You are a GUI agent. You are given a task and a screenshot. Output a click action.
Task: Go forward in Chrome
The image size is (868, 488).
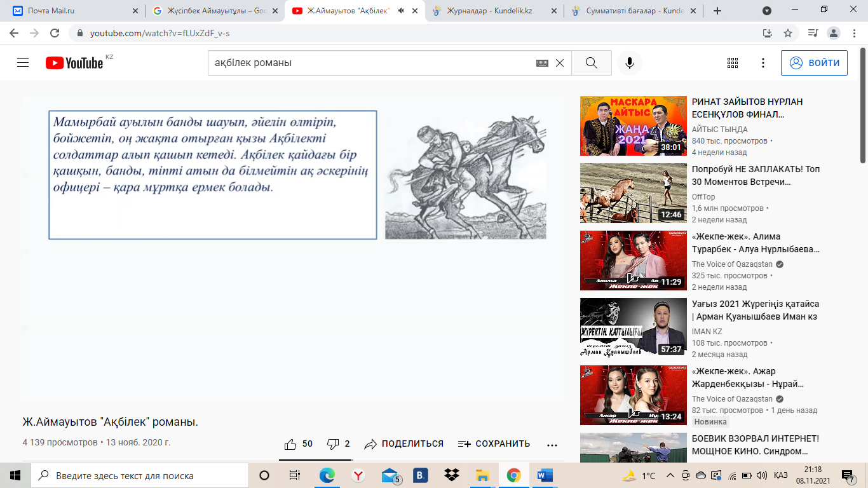coord(34,33)
